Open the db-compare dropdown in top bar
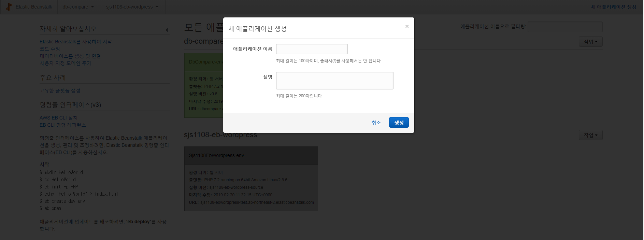Image resolution: width=644 pixels, height=240 pixels. click(x=78, y=7)
